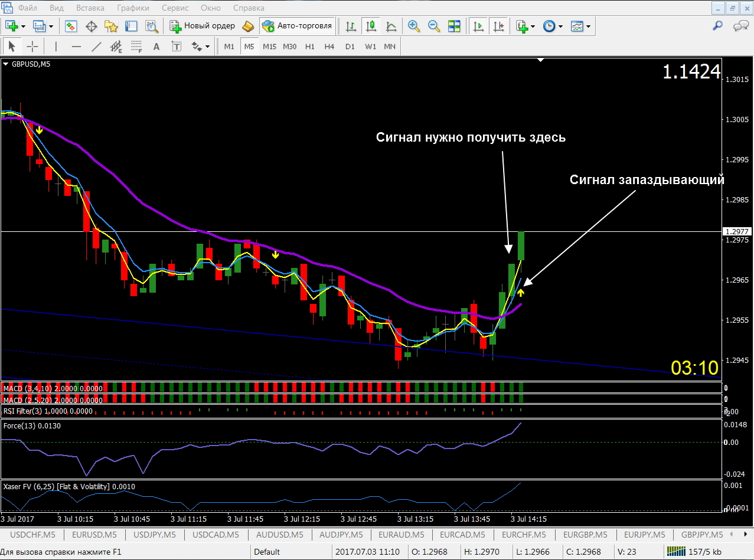The width and height of the screenshot is (754, 560).
Task: Launch the Strategy Tester magnifier icon
Action: point(152,26)
